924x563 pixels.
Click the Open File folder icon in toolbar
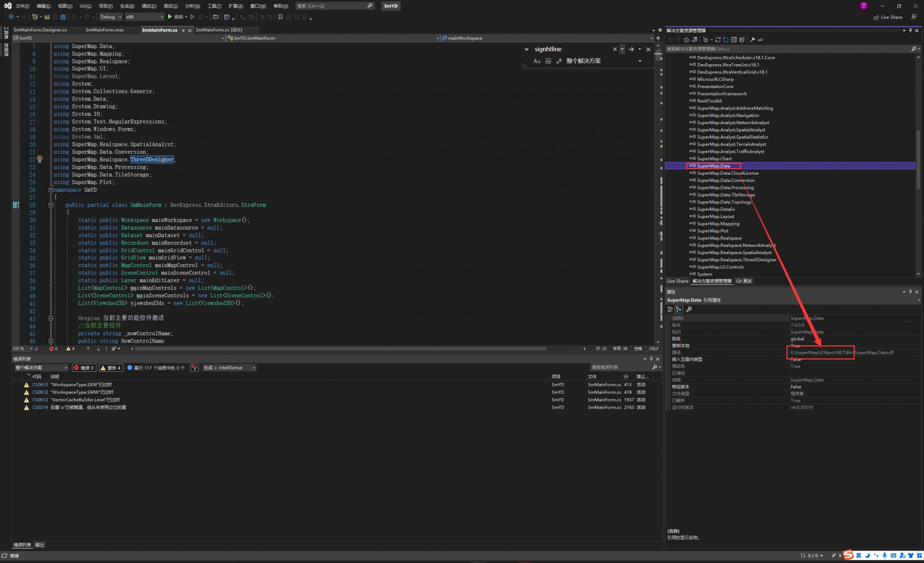pyautogui.click(x=47, y=17)
